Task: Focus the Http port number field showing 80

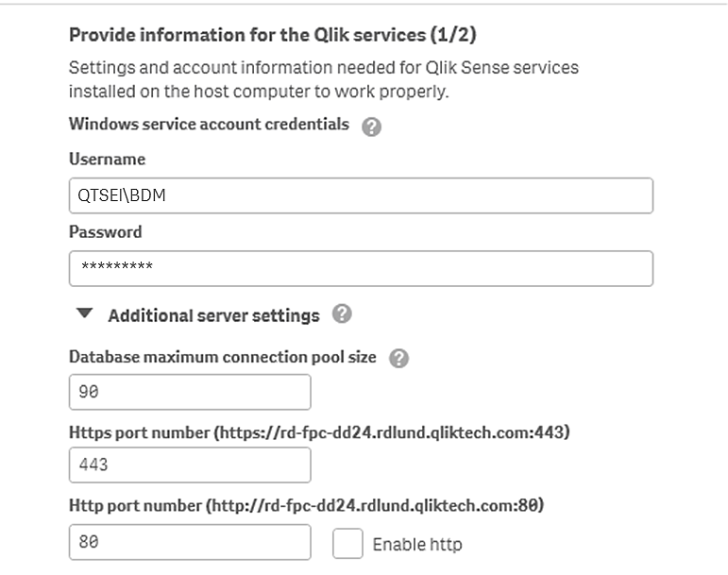Action: point(190,542)
